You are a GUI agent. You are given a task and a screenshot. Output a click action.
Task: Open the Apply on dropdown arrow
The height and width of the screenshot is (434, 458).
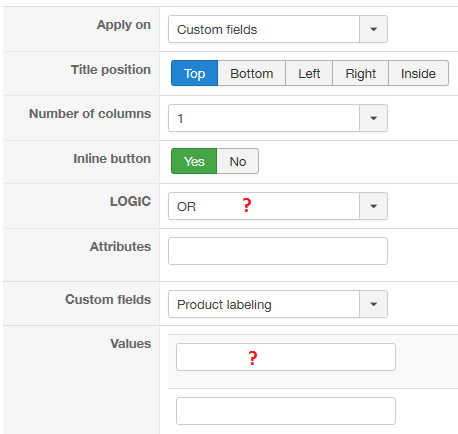(373, 29)
